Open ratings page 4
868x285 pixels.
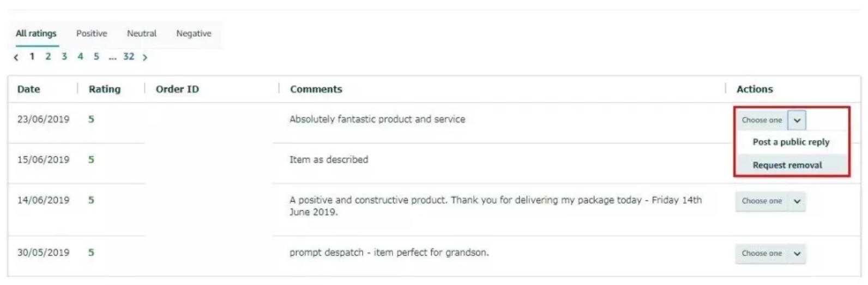pyautogui.click(x=80, y=57)
